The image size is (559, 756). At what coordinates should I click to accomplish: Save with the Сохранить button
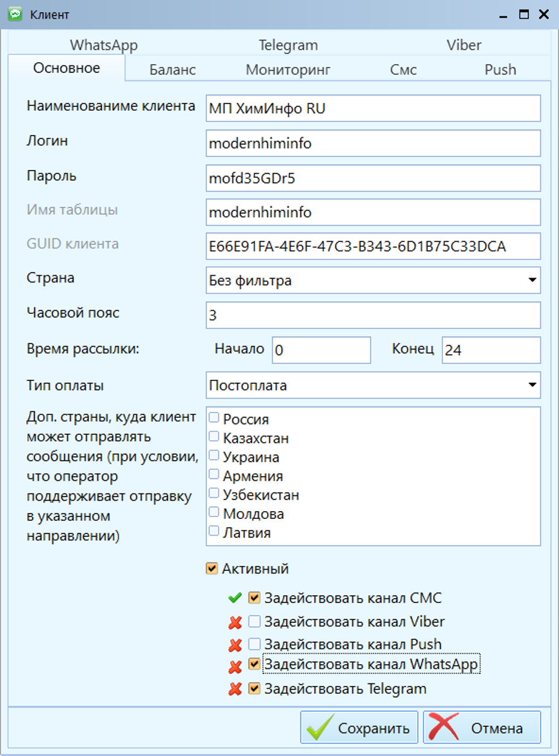click(x=359, y=728)
